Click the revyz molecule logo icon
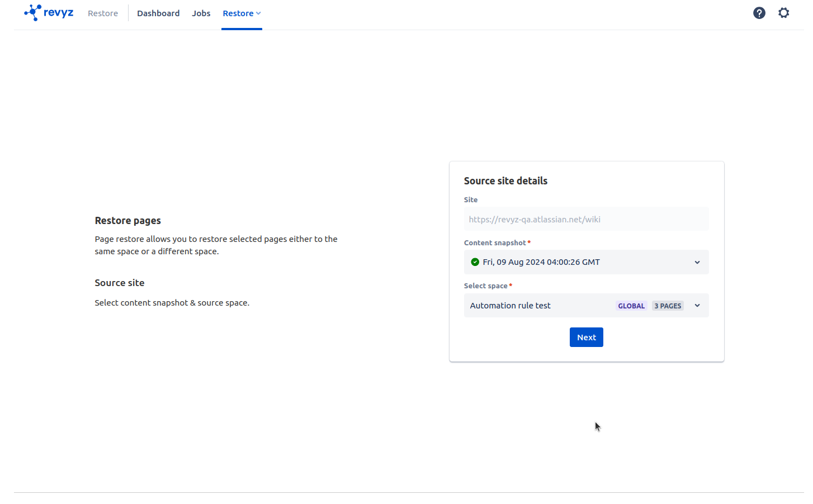The width and height of the screenshot is (813, 504). 32,12
